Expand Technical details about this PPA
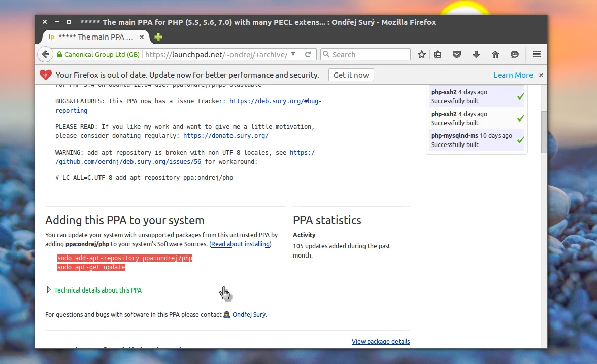Screen dimensions: 597x364 49,290
